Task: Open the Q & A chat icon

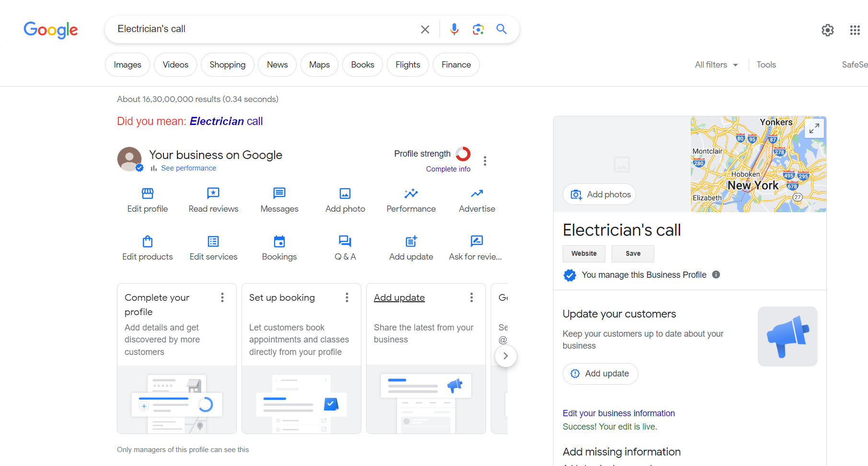Action: click(345, 241)
